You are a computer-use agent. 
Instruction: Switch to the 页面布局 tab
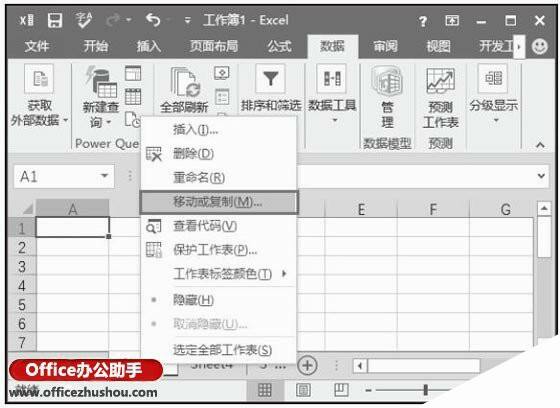point(214,46)
